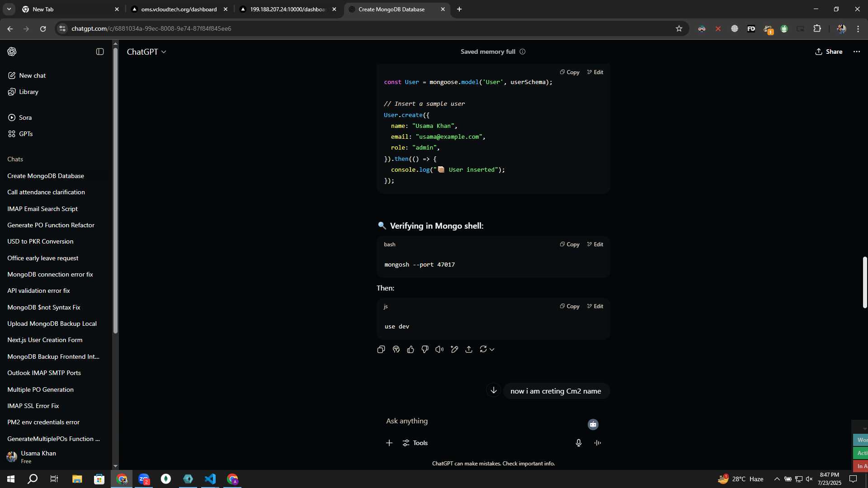The width and height of the screenshot is (868, 488).
Task: Edit the User.create code block
Action: [x=595, y=72]
